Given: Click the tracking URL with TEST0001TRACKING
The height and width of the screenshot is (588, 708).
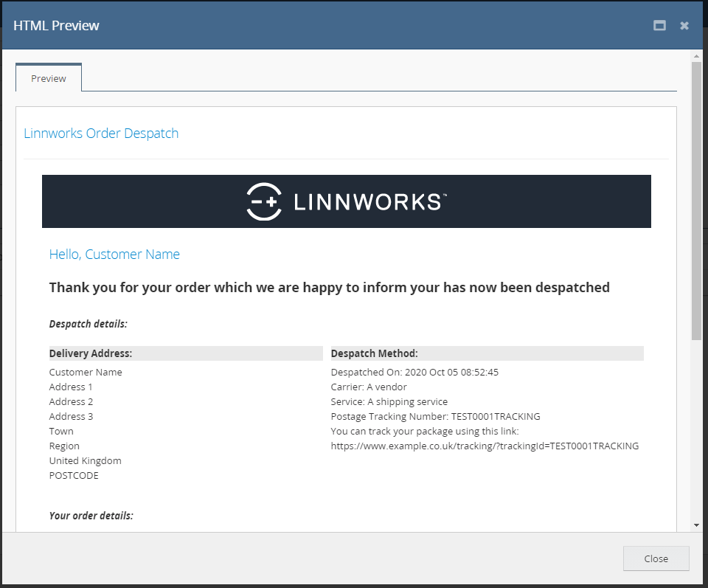Looking at the screenshot, I should tap(485, 446).
